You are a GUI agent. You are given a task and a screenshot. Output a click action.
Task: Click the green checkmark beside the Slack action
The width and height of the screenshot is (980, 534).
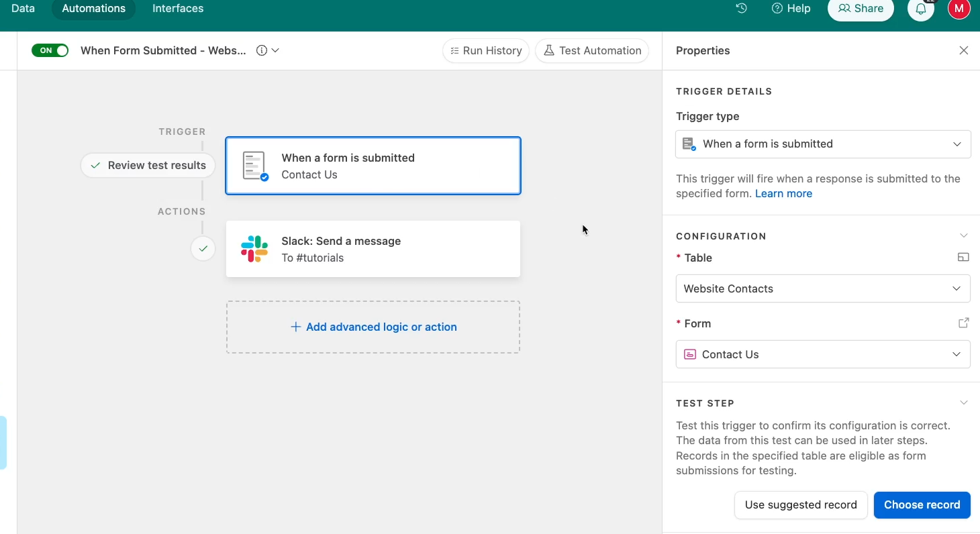pos(203,248)
